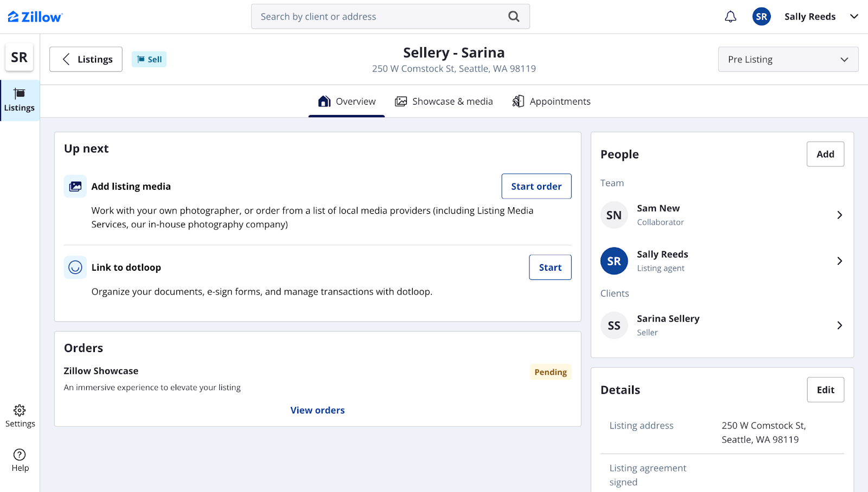Click the Add listing media image icon
Image resolution: width=868 pixels, height=492 pixels.
[75, 186]
